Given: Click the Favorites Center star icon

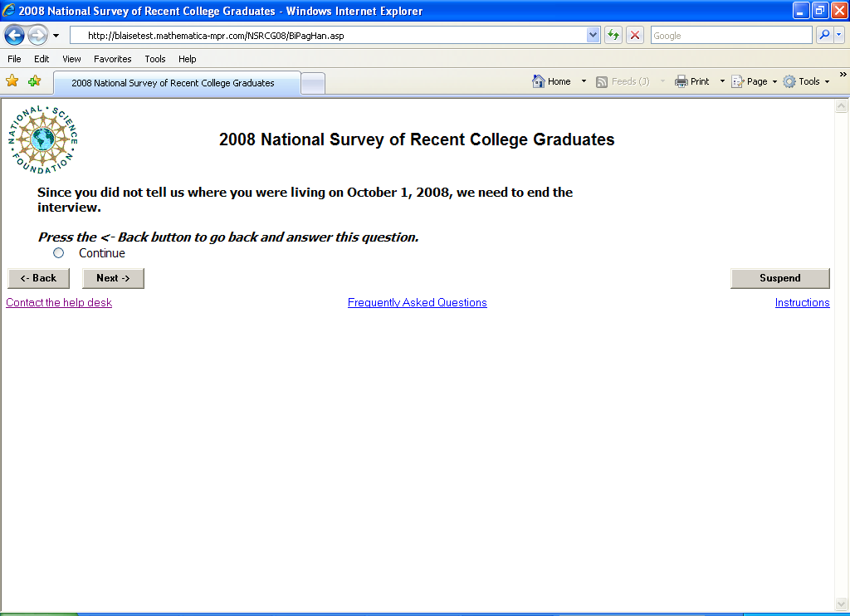Looking at the screenshot, I should click(x=12, y=81).
